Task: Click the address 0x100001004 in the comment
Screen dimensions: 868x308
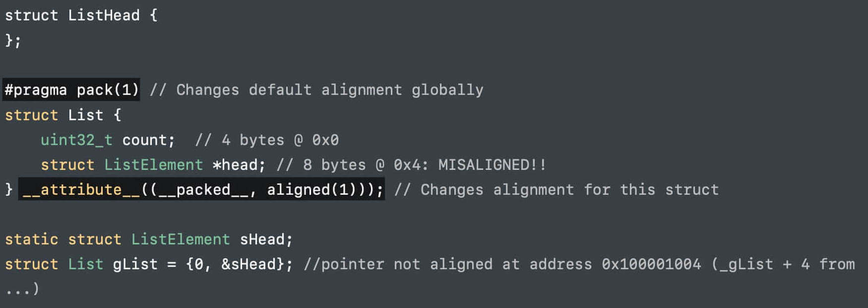Action: coord(651,264)
